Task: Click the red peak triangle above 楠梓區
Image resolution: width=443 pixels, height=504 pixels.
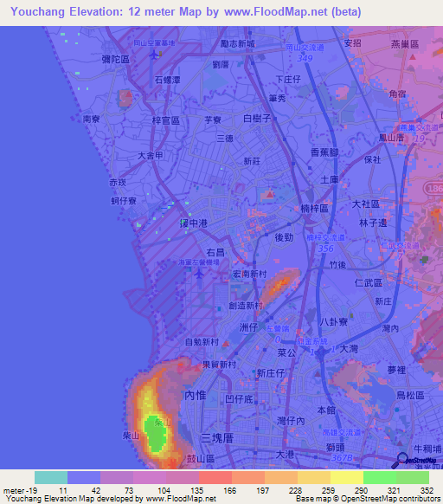Action: [270, 194]
